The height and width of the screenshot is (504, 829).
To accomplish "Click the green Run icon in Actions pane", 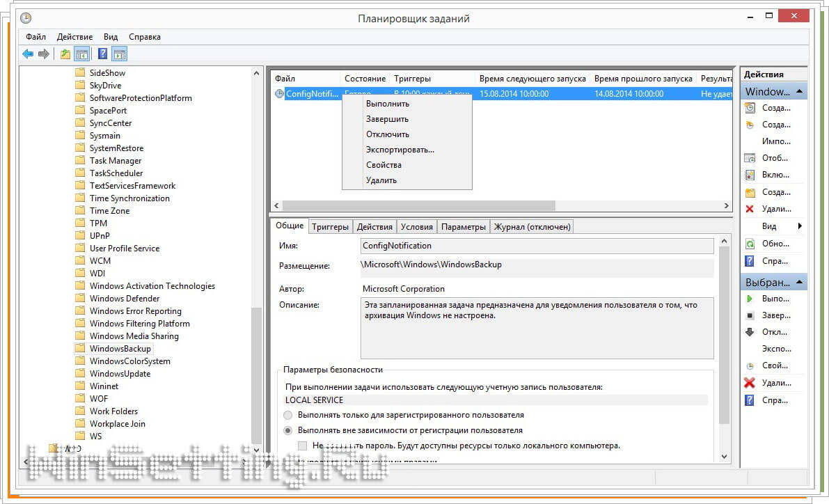I will tap(750, 299).
